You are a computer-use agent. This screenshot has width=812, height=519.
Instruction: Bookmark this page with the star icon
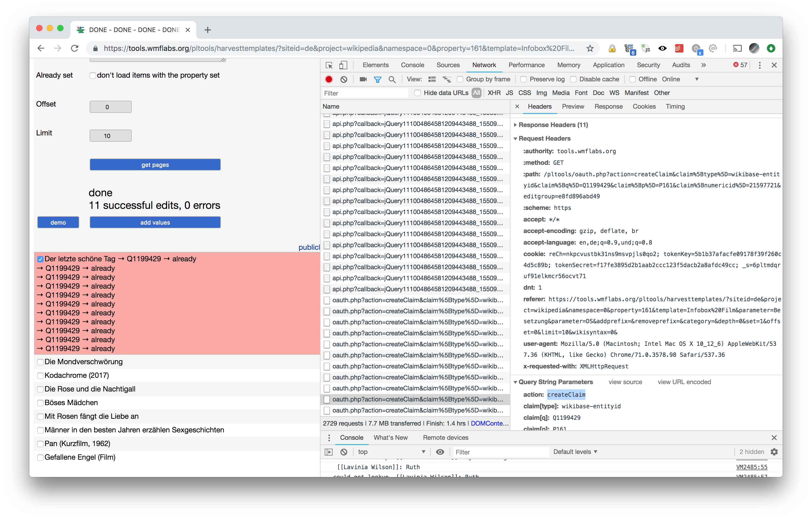(x=590, y=48)
